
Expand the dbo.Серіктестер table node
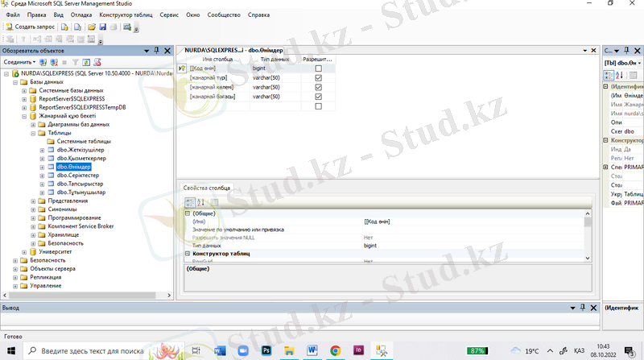pos(42,176)
